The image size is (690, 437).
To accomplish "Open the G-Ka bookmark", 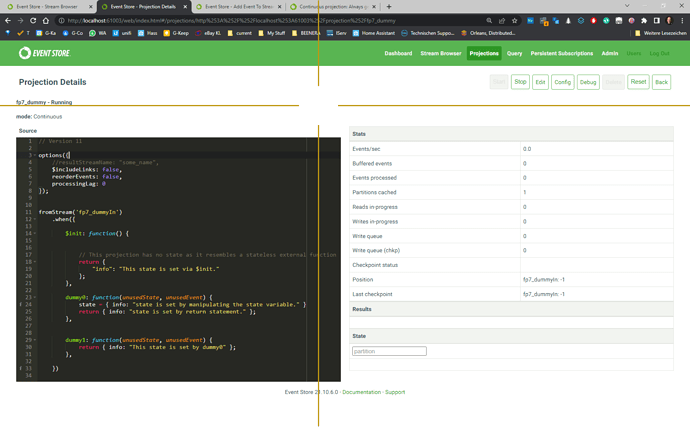I will point(46,33).
